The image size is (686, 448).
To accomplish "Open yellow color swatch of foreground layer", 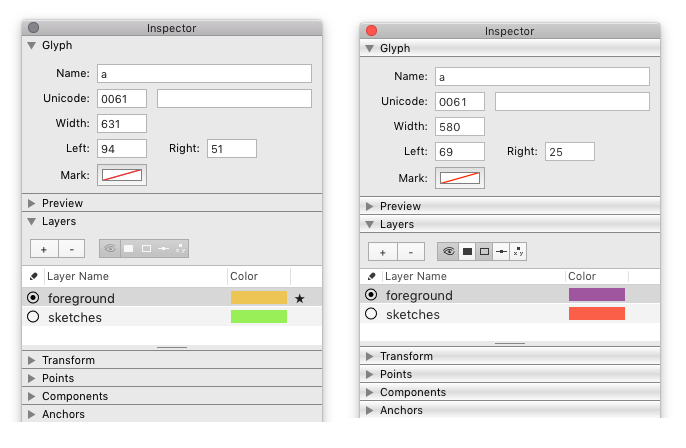I will [x=259, y=298].
